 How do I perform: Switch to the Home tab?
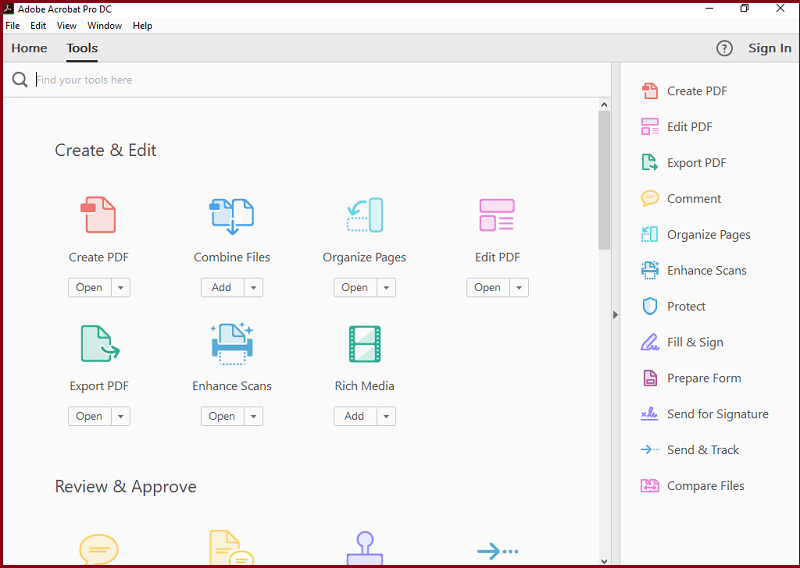pyautogui.click(x=29, y=48)
